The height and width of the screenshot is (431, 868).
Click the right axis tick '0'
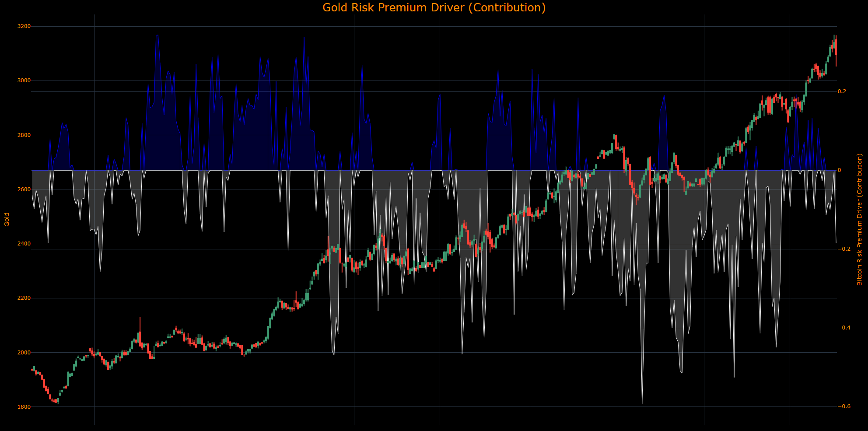[840, 170]
